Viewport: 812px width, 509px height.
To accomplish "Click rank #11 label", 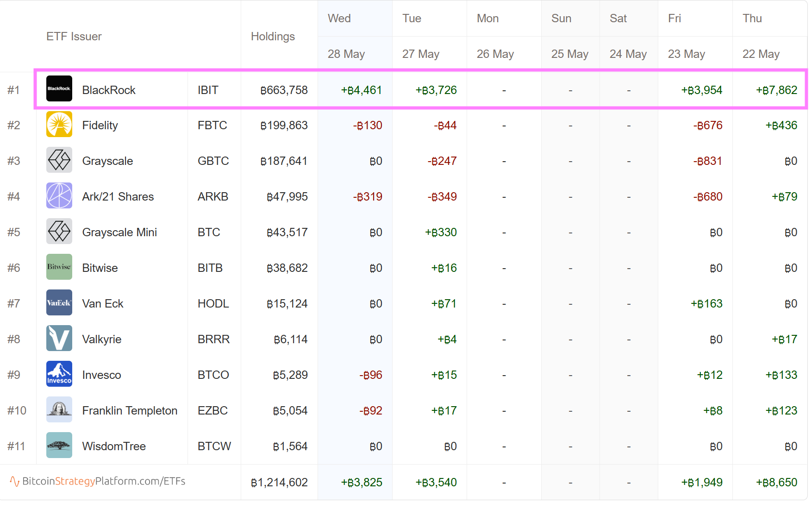I will 16,446.
